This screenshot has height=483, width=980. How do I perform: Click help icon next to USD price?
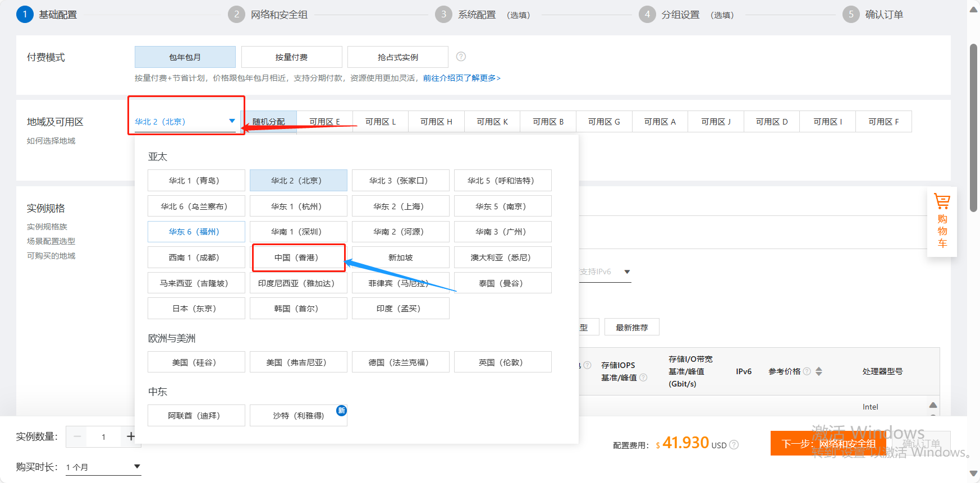coord(734,445)
